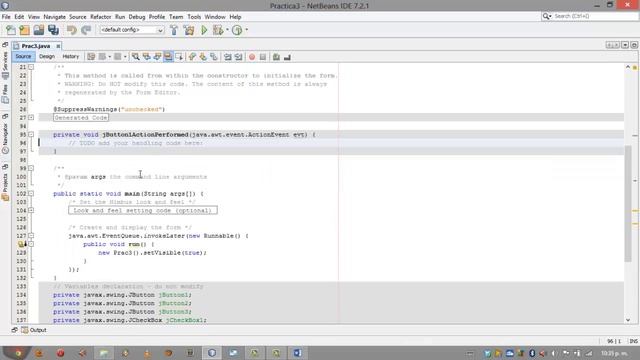This screenshot has width=640, height=360.
Task: Click the Shift Line Right icon
Action: [239, 57]
